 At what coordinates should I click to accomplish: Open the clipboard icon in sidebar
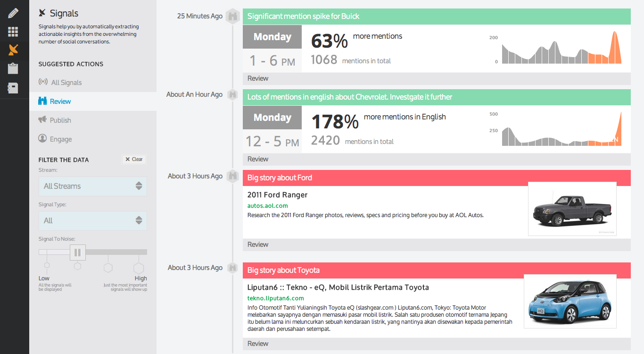point(13,68)
